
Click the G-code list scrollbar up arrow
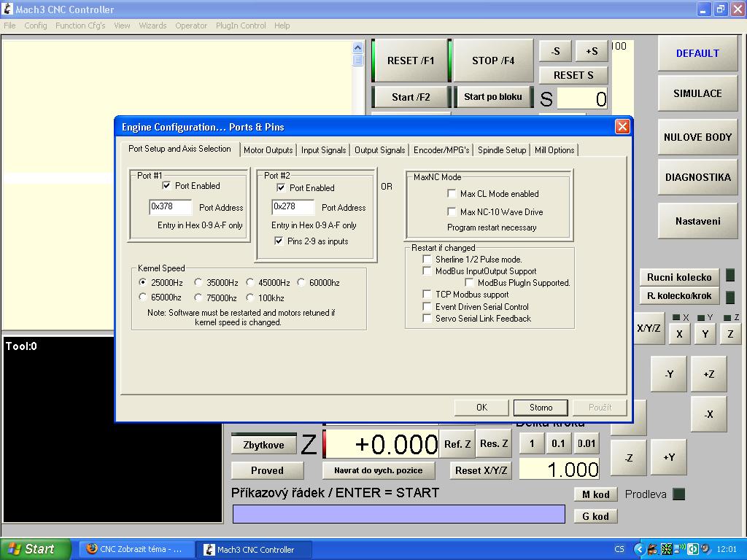[357, 48]
